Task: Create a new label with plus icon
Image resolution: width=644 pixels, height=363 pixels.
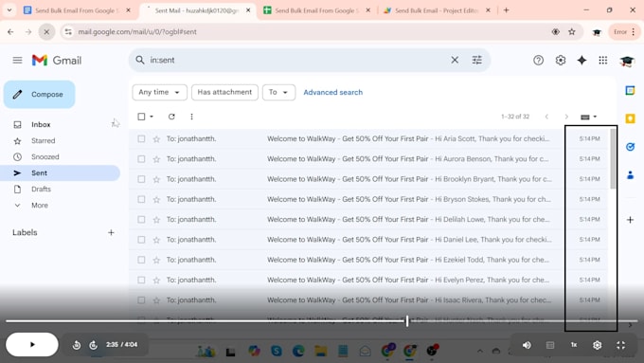Action: pyautogui.click(x=111, y=233)
